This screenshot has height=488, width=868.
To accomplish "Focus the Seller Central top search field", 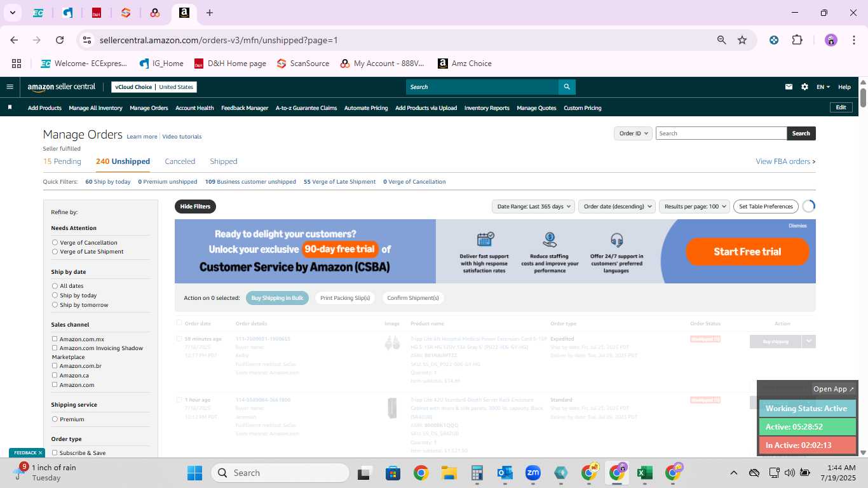I will tap(482, 87).
